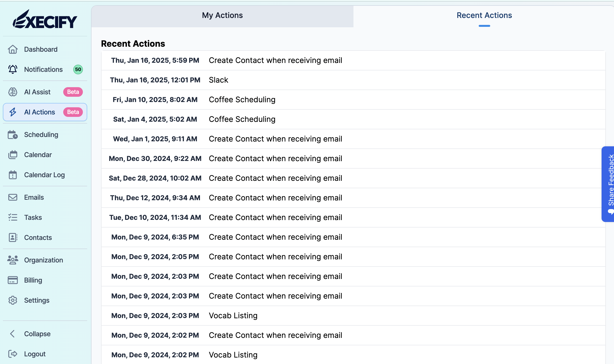Click the Calendar Log icon

13,175
